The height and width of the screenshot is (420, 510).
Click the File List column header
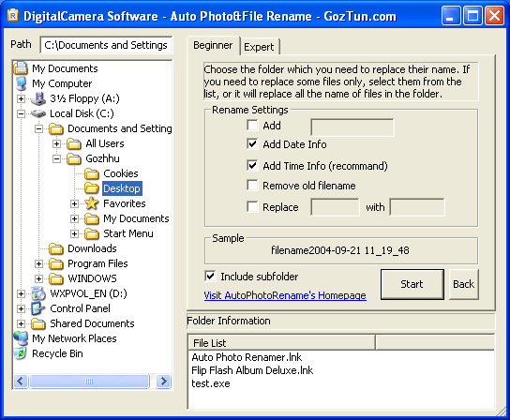pyautogui.click(x=281, y=343)
